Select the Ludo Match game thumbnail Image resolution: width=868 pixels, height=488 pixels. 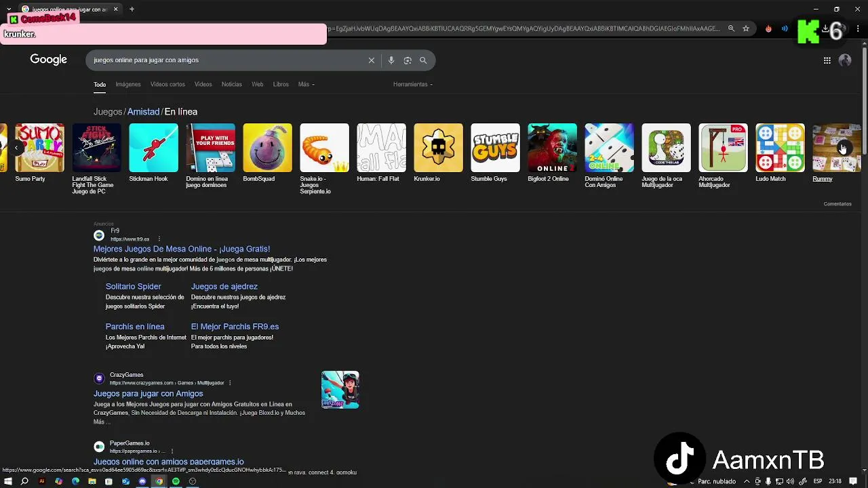(781, 148)
